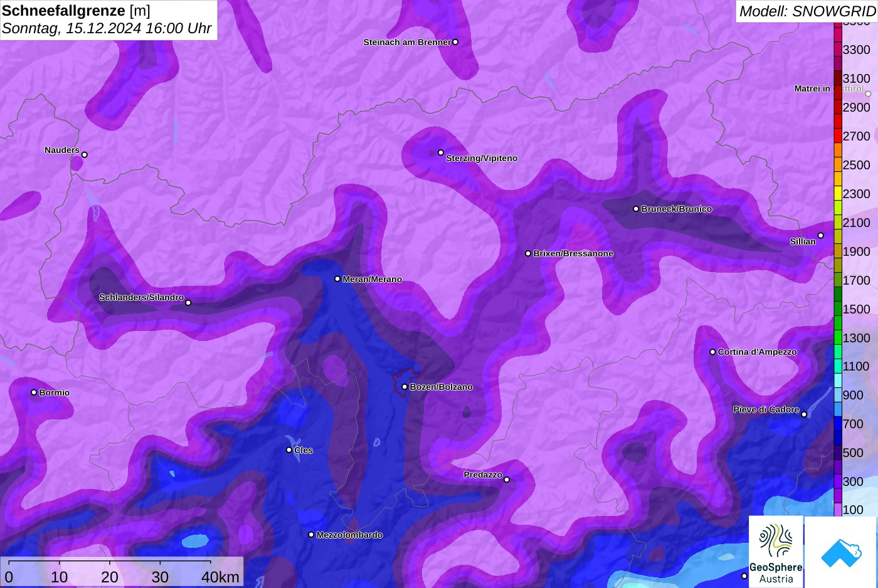
Task: Click the red outlined Bolzano city boundary
Action: tap(406, 381)
